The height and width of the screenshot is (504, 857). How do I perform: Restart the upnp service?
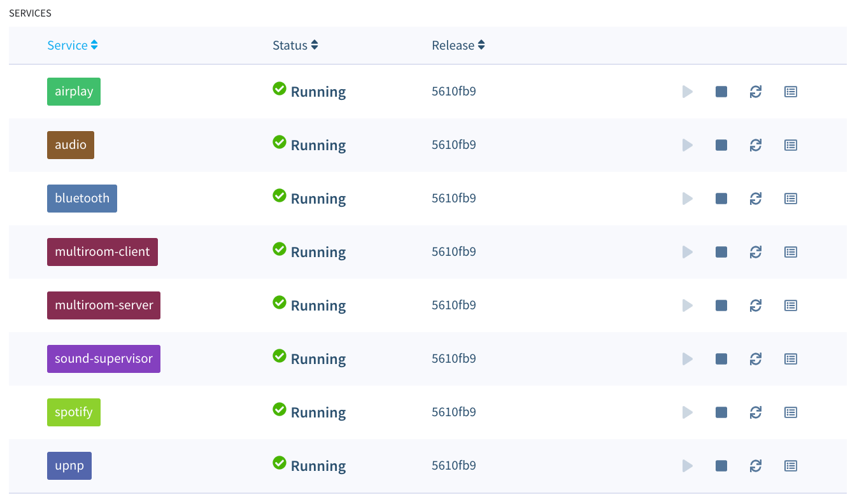755,466
